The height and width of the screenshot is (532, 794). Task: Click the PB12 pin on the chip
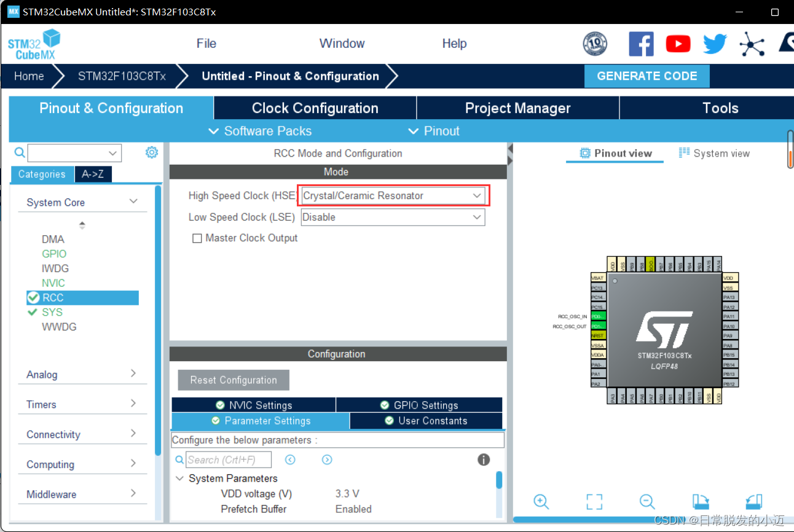click(x=729, y=384)
